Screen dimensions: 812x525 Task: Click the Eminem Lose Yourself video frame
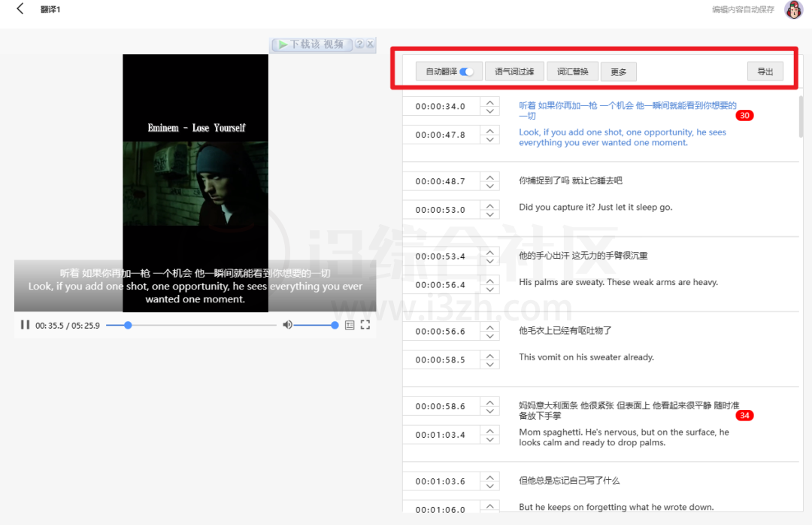[x=195, y=183]
